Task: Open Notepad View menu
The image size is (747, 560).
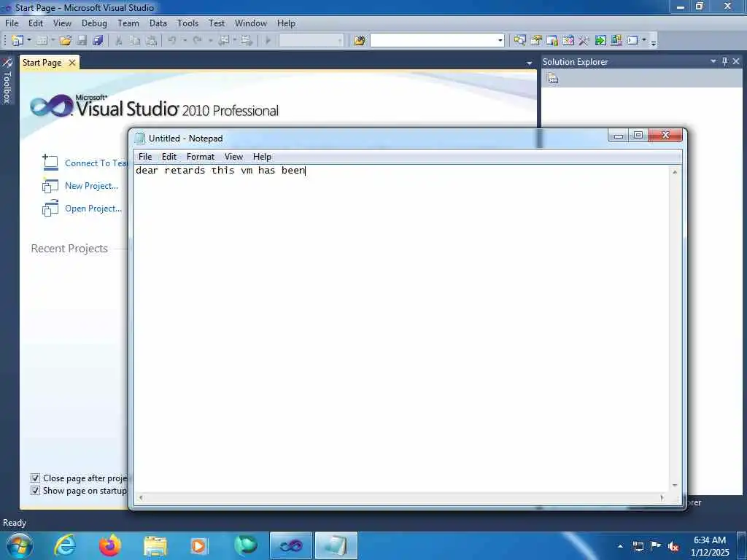Action: pyautogui.click(x=233, y=157)
